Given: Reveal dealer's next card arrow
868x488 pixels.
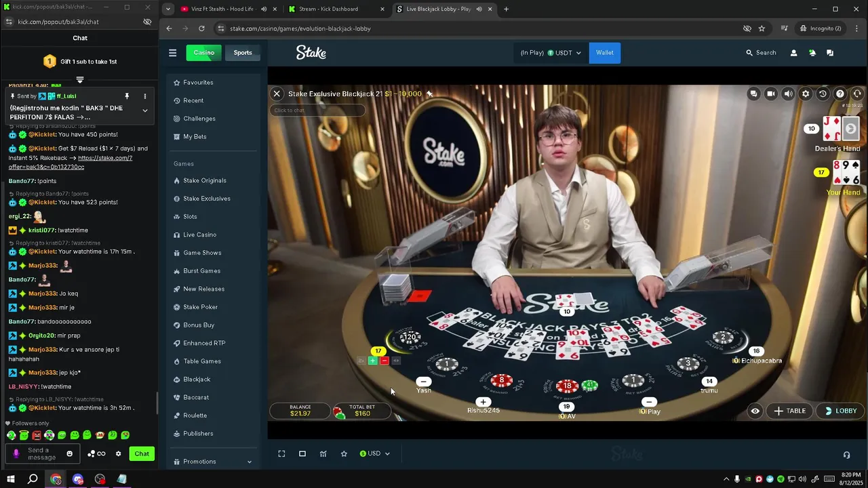Looking at the screenshot, I should [850, 129].
